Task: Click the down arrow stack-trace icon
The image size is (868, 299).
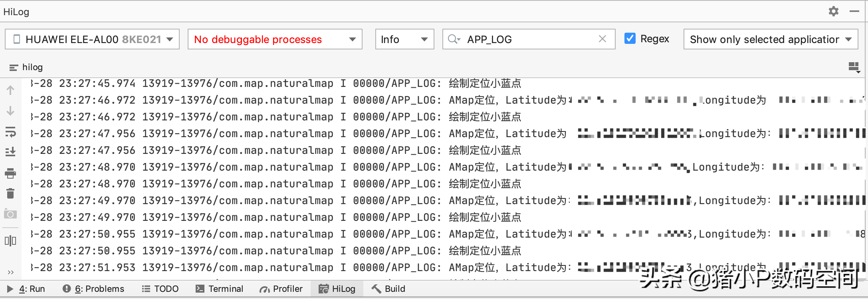Action: click(10, 111)
